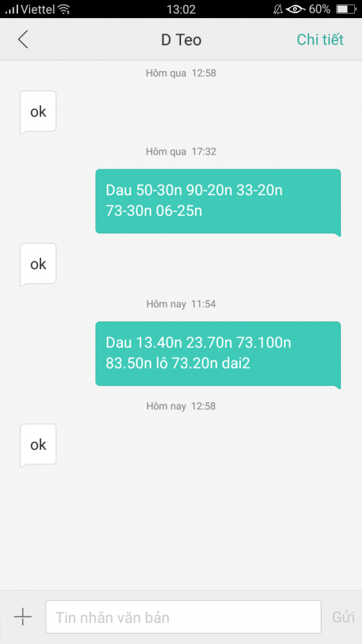
Task: Tap the 13:02 status bar clock
Action: (x=181, y=9)
